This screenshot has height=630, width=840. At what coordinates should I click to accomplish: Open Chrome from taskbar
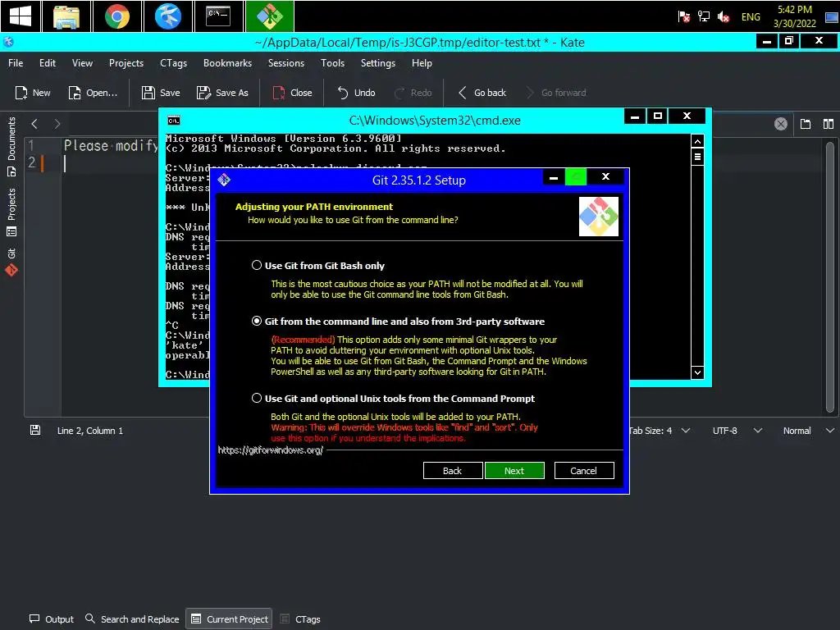116,16
